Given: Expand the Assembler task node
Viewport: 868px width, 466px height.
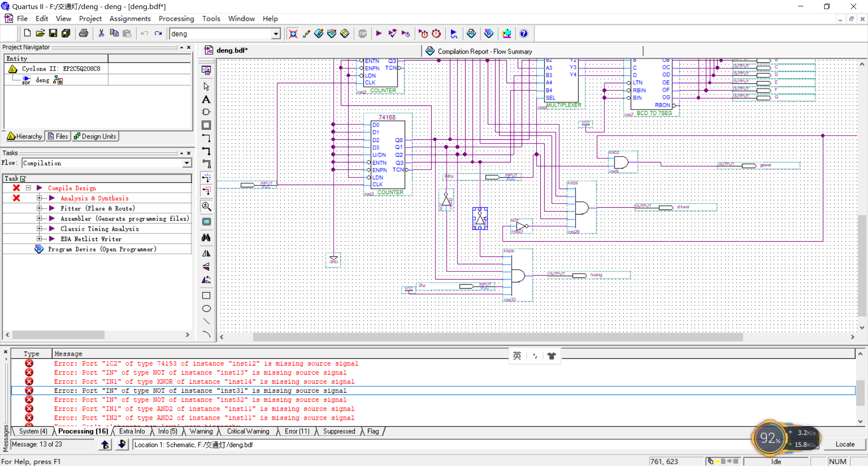Looking at the screenshot, I should coord(39,219).
